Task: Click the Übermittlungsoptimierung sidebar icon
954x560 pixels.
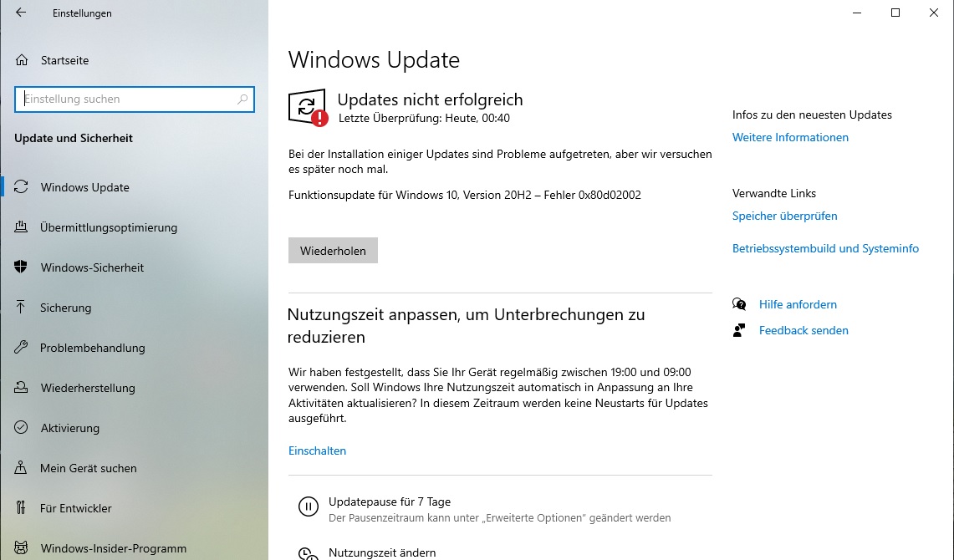Action: [21, 227]
